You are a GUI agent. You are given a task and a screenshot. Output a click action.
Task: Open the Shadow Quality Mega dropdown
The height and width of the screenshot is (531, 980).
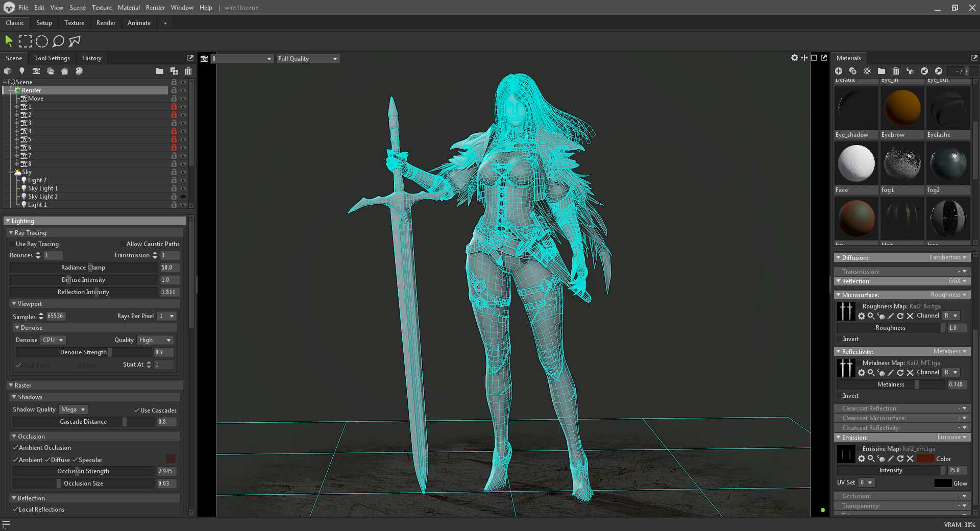coord(73,409)
